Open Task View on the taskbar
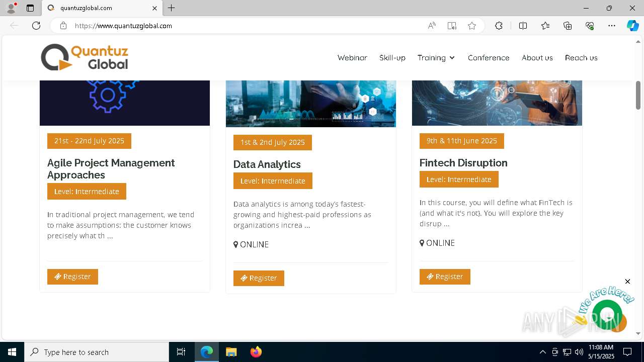Image resolution: width=644 pixels, height=362 pixels. [x=181, y=352]
